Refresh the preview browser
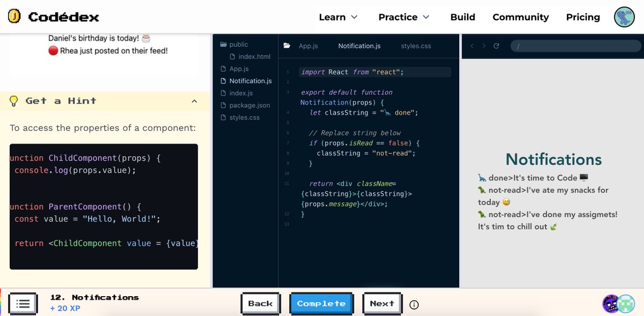Screen dimensions: 644x316 (x=496, y=46)
